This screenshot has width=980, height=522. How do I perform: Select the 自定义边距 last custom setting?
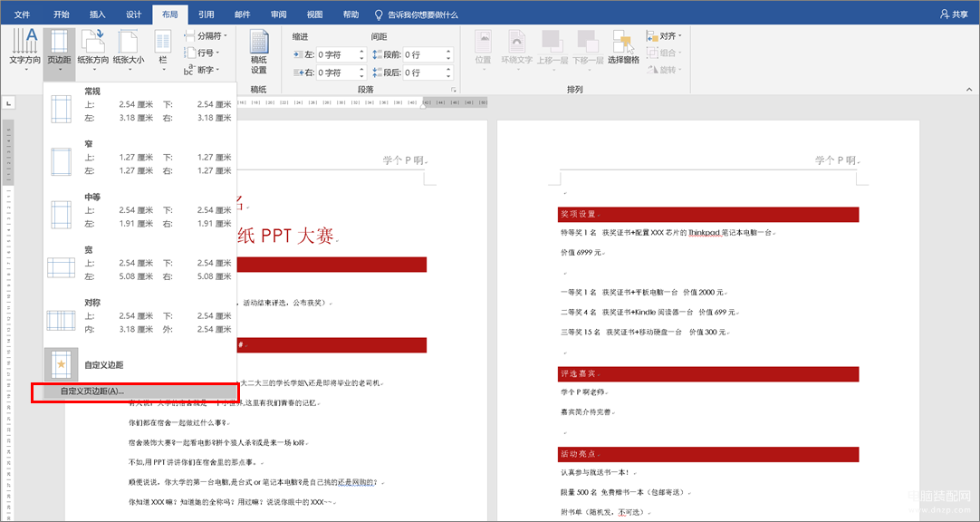[140, 364]
